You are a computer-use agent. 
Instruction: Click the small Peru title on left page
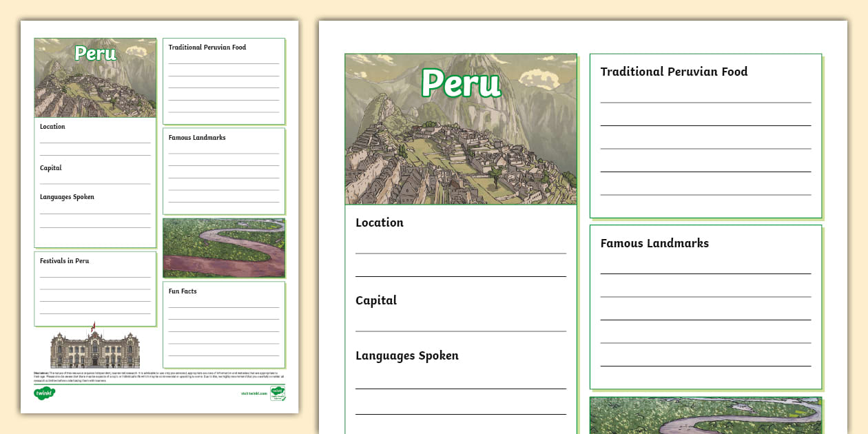click(95, 54)
